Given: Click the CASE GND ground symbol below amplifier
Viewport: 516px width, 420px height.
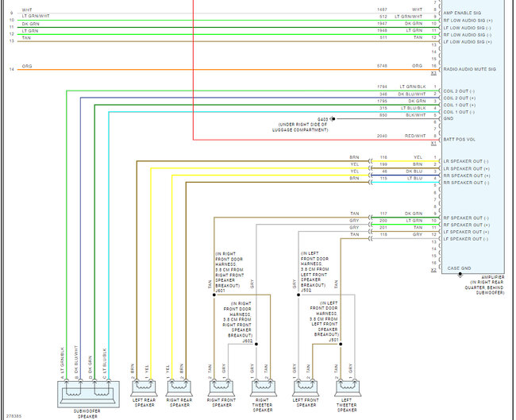Looking at the screenshot, I should point(460,276).
